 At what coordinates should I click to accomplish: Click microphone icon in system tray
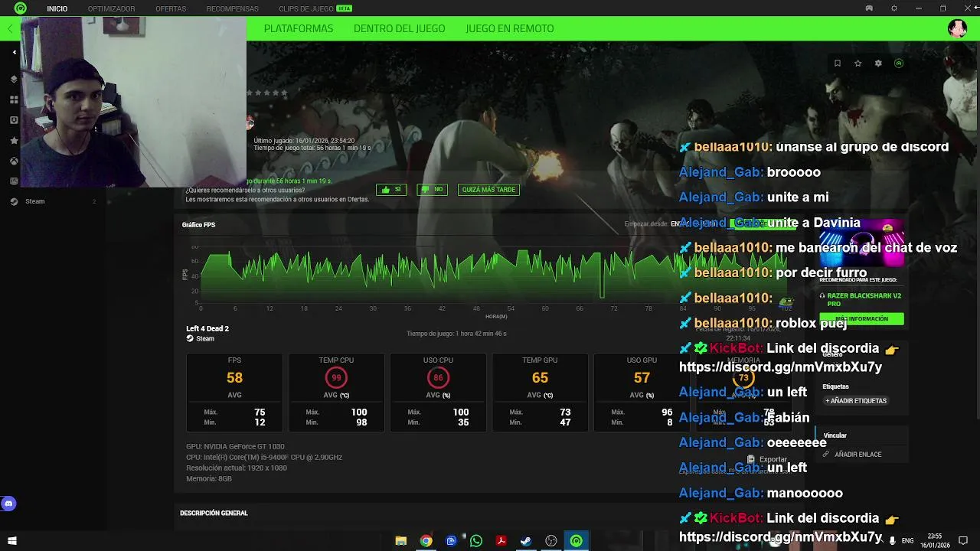click(x=892, y=541)
